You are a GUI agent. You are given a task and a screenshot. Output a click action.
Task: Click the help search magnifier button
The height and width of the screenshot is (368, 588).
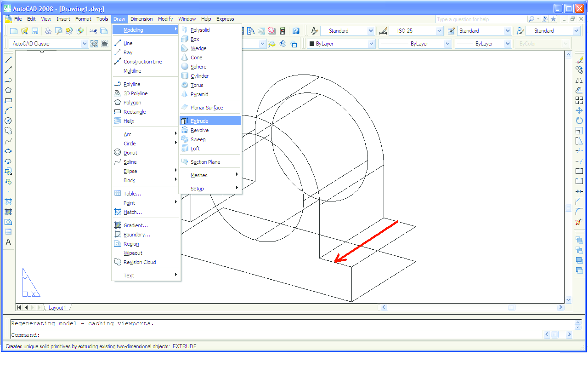(531, 19)
